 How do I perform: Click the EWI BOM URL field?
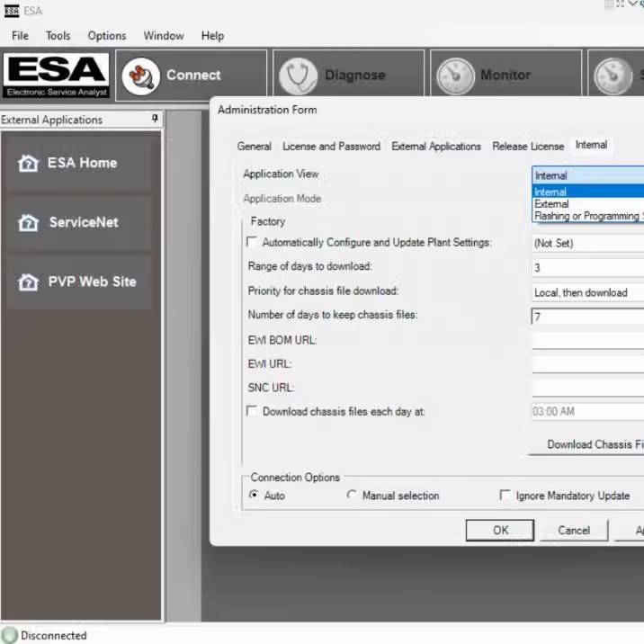tap(587, 341)
